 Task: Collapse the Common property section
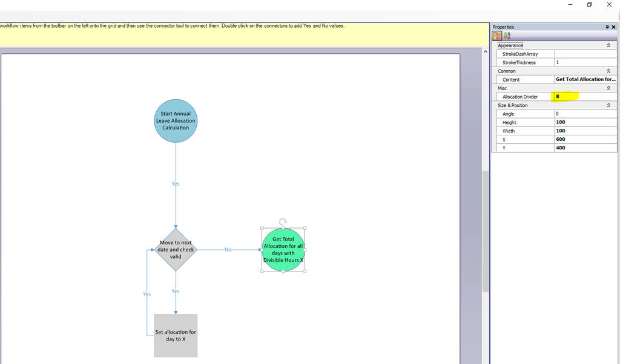click(x=608, y=71)
